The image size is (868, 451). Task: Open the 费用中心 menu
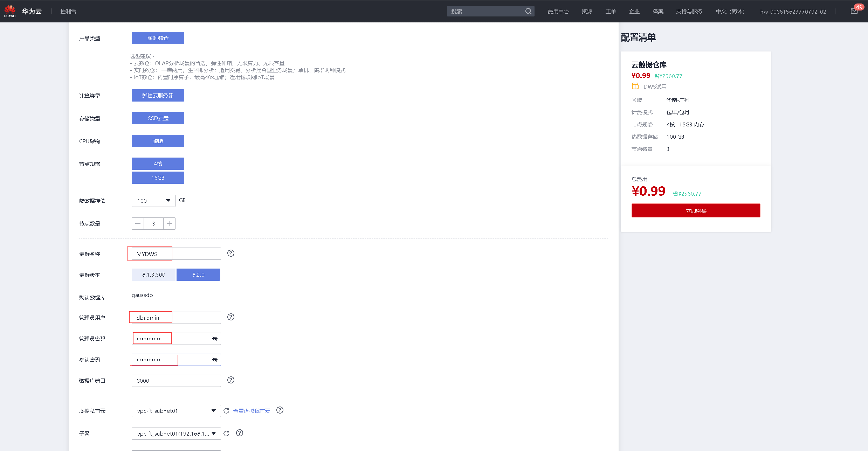[558, 12]
